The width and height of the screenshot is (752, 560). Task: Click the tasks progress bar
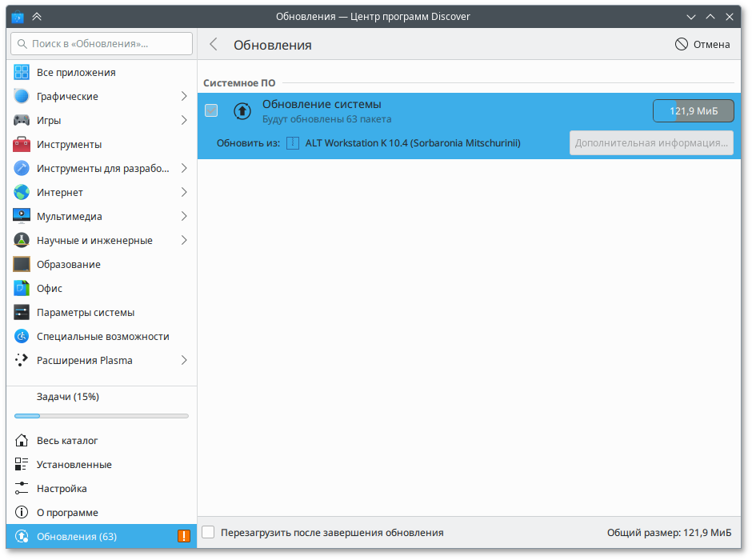[x=102, y=416]
